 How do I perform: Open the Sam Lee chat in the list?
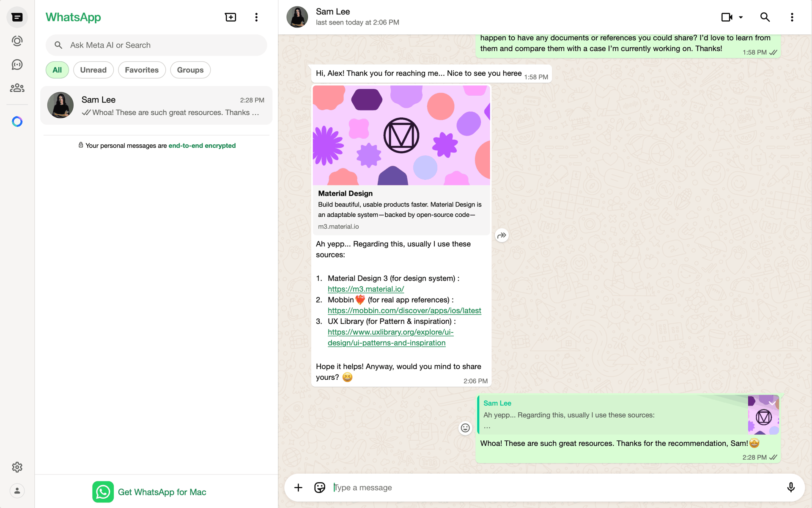(156, 105)
